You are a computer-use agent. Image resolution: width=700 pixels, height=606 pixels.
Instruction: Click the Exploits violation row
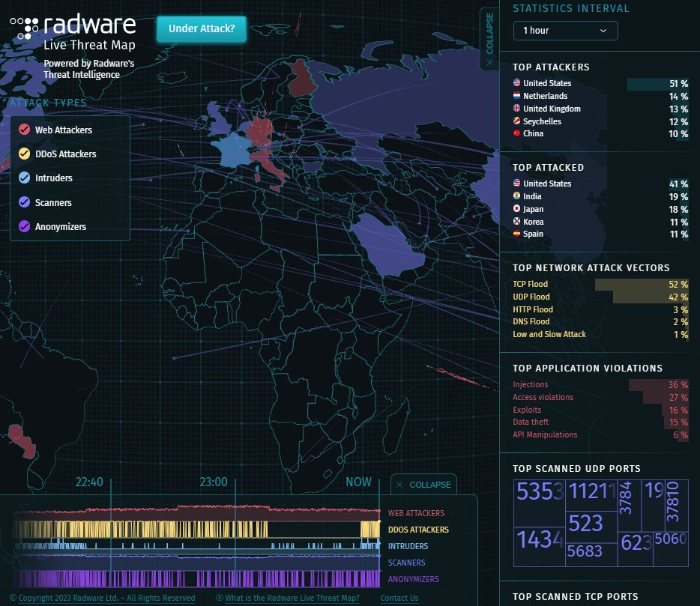[x=600, y=410]
